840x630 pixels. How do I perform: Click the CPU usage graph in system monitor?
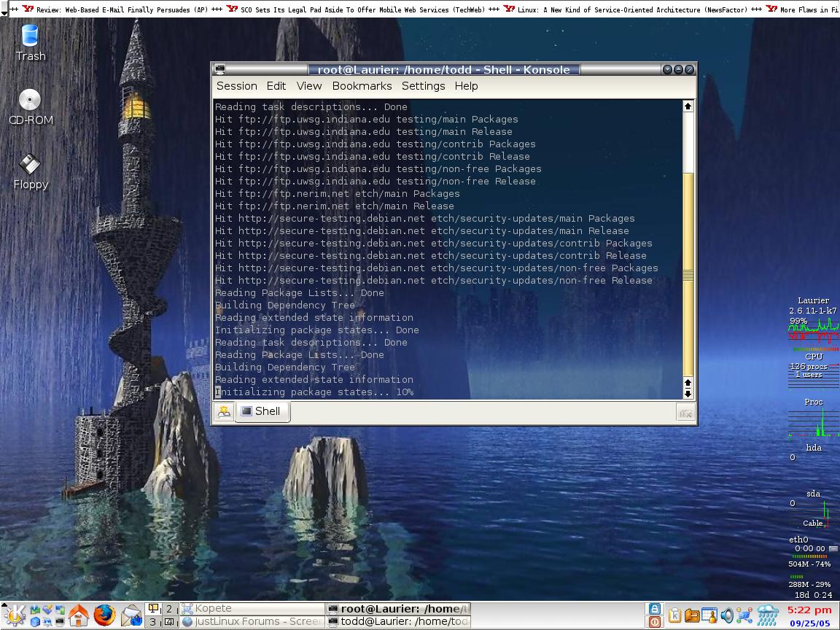[x=813, y=332]
